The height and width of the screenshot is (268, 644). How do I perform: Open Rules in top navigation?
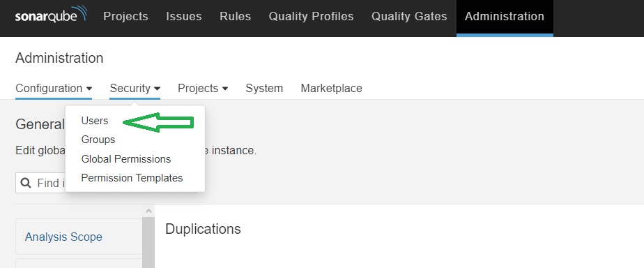click(235, 17)
